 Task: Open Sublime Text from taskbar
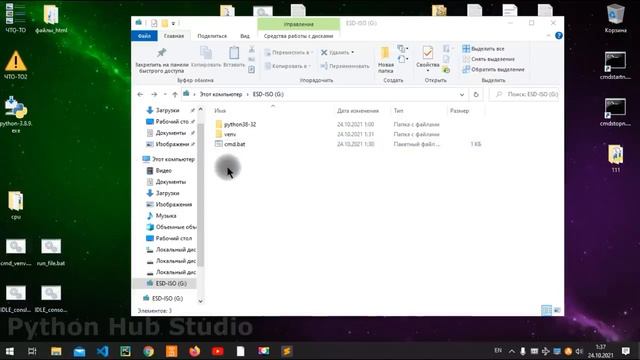(287, 351)
